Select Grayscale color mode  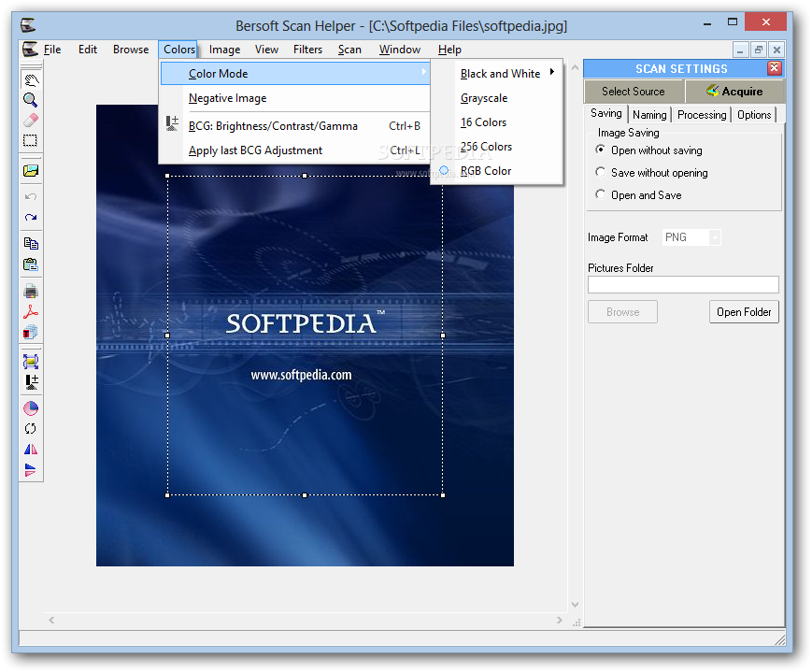click(x=496, y=98)
